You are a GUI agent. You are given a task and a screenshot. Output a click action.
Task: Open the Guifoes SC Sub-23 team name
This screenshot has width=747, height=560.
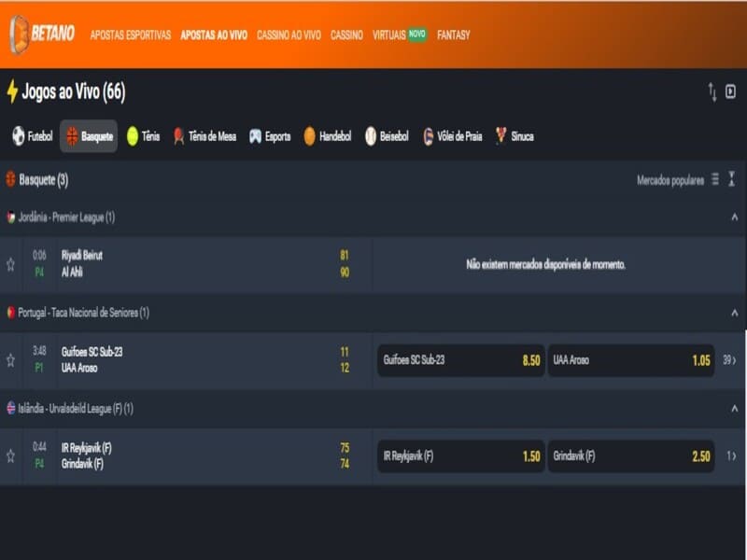pyautogui.click(x=92, y=352)
